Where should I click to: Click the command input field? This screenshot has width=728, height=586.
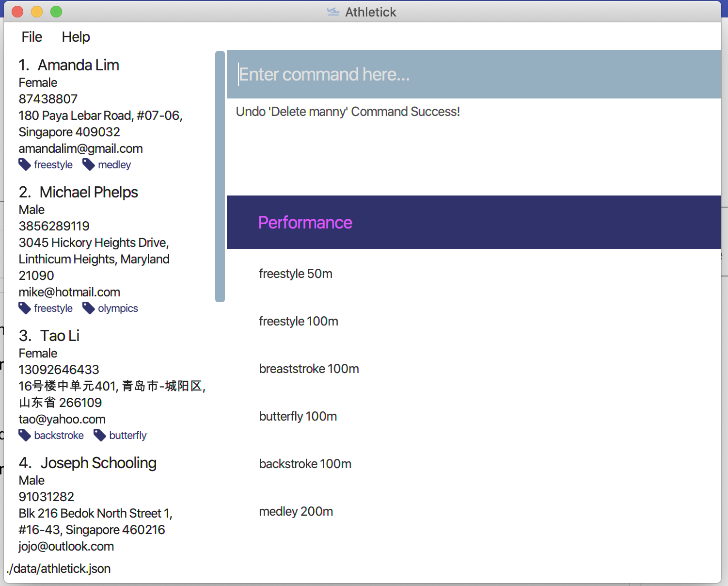tap(474, 74)
